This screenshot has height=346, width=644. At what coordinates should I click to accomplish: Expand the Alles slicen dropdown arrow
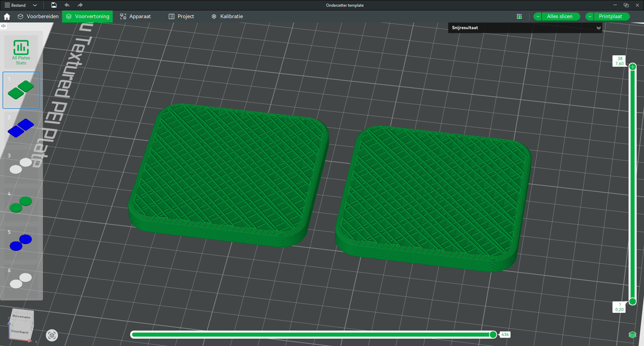pyautogui.click(x=538, y=16)
